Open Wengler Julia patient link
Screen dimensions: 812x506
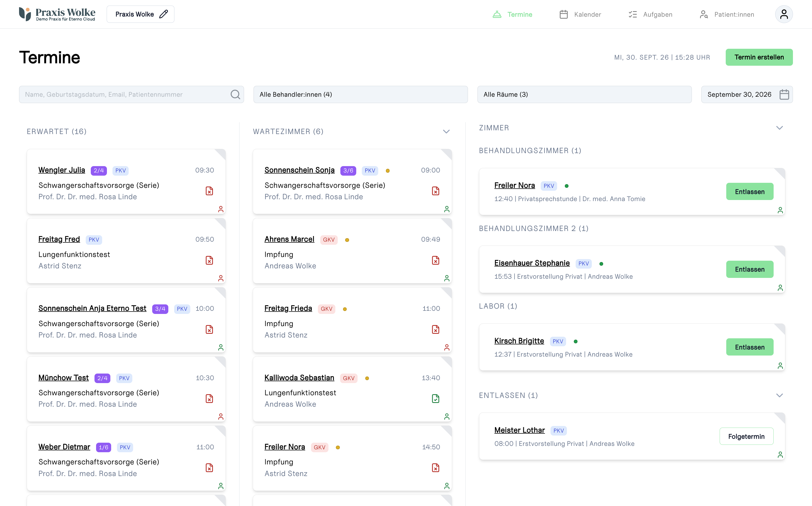point(61,170)
